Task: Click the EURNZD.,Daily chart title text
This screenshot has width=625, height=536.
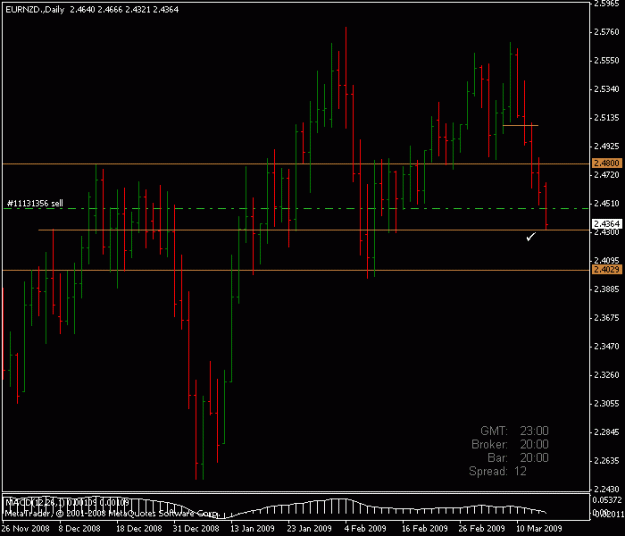Action: (x=35, y=10)
